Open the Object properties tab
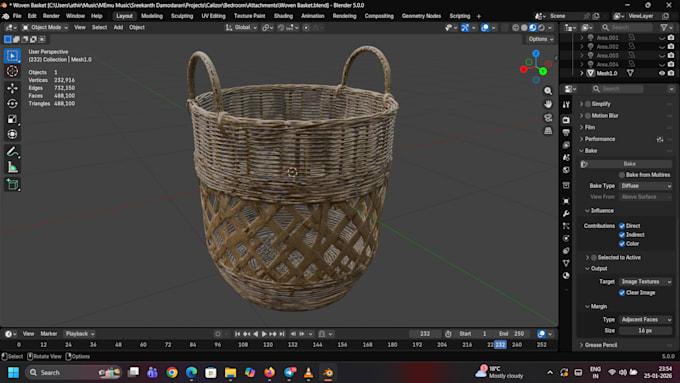The width and height of the screenshot is (680, 383). 566,201
